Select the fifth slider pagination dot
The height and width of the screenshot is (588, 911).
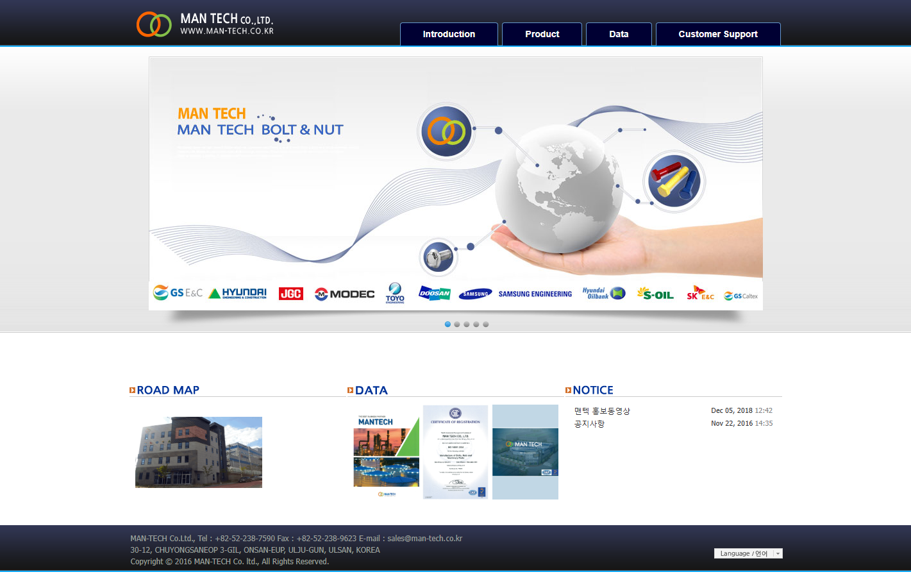click(x=486, y=324)
